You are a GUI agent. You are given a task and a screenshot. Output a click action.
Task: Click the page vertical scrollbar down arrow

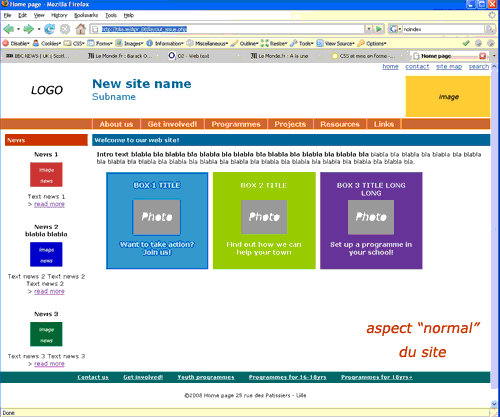pyautogui.click(x=494, y=404)
